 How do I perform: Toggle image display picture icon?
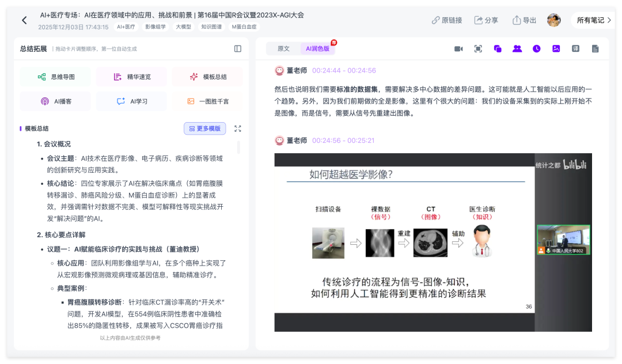point(556,49)
